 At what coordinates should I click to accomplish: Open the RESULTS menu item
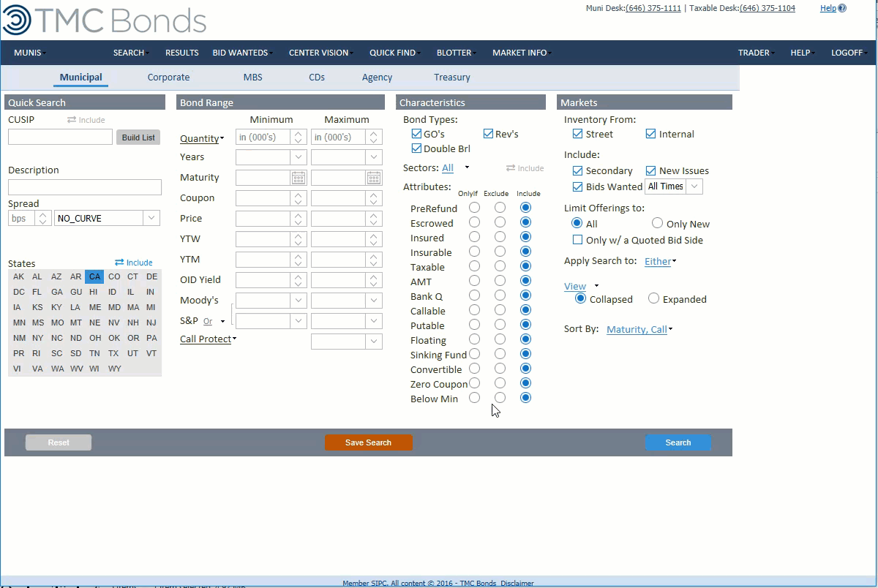(182, 53)
